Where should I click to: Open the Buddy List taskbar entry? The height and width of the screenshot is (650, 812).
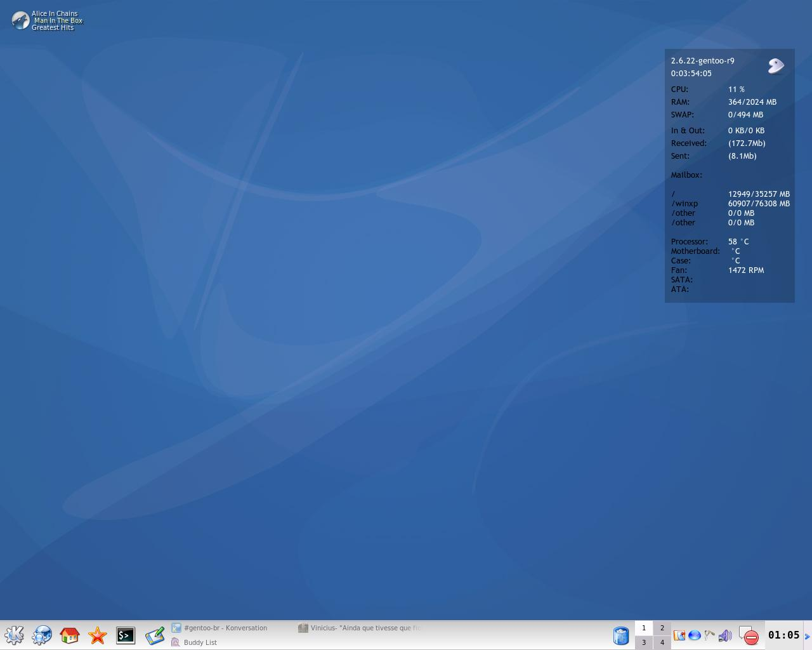(200, 642)
